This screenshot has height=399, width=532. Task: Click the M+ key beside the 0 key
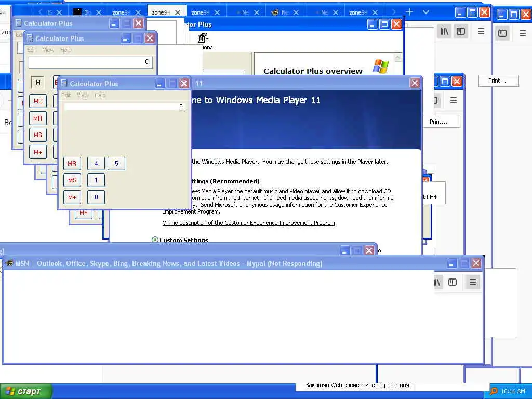[72, 197]
